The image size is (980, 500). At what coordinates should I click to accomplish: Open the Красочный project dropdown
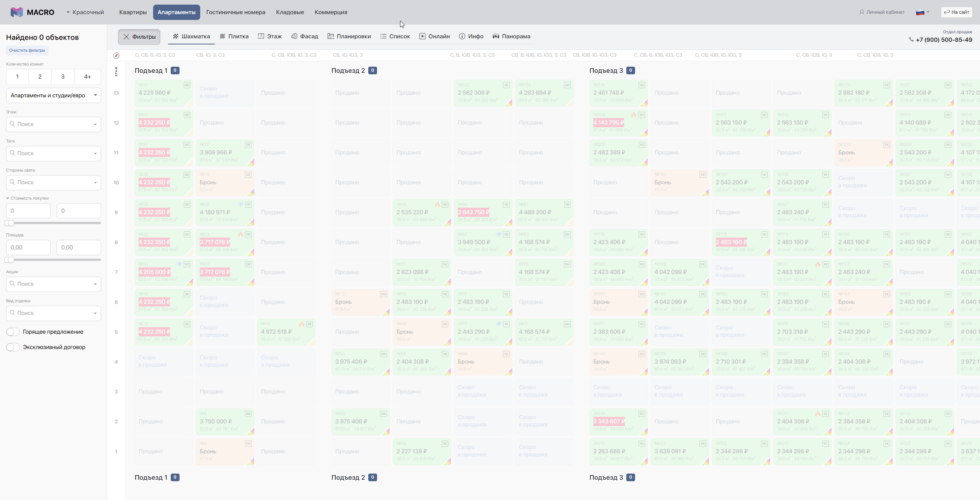(85, 12)
